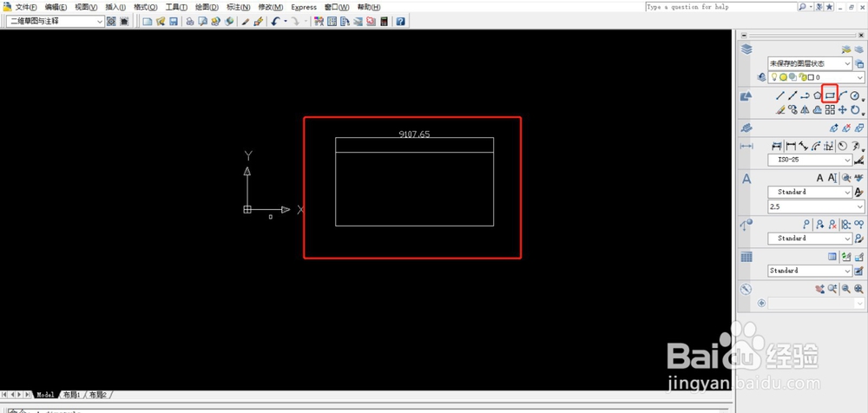
Task: Select the Arc draw tool
Action: click(843, 95)
